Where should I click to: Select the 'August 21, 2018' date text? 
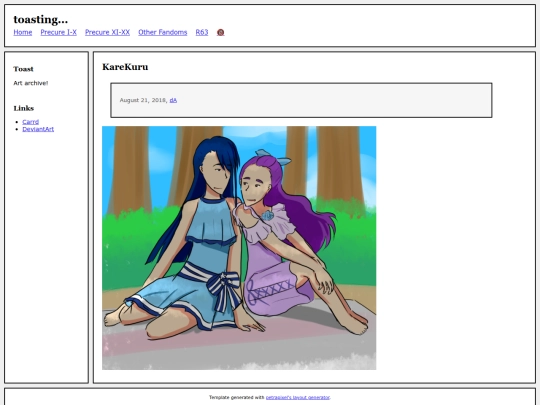(143, 100)
